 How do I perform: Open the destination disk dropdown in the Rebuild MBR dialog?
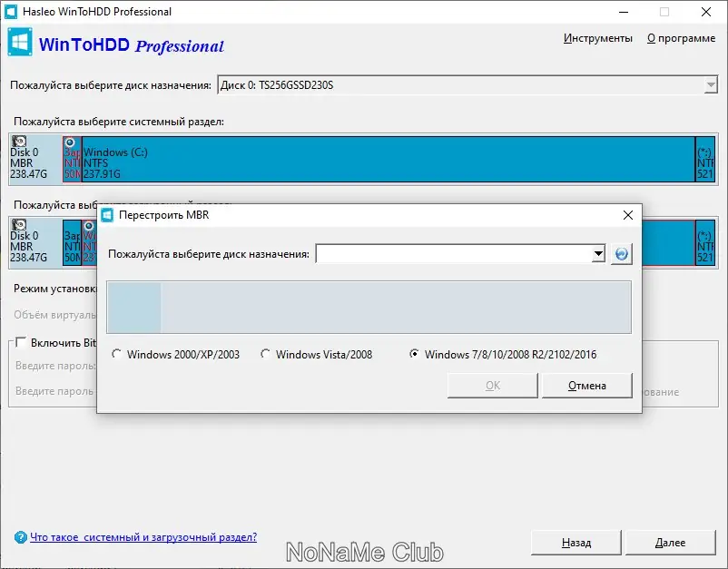[x=598, y=254]
